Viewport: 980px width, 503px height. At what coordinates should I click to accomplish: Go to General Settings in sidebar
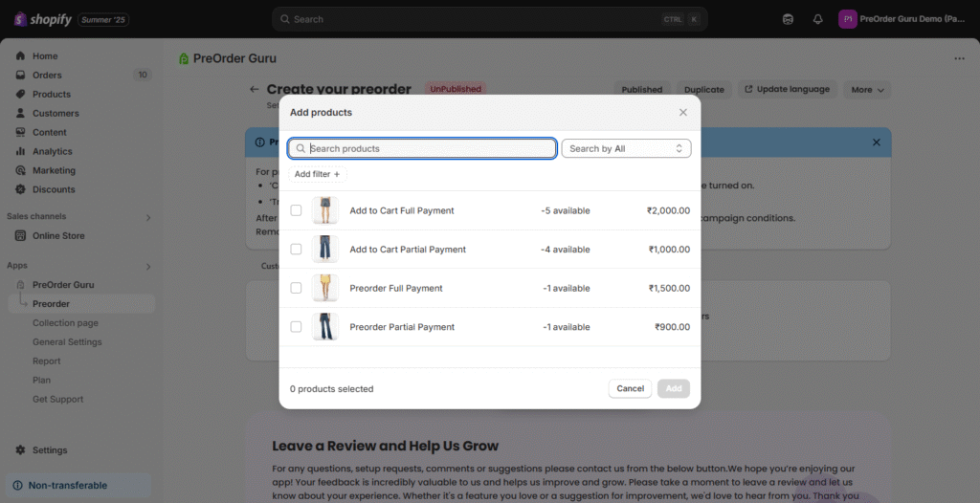click(x=67, y=342)
